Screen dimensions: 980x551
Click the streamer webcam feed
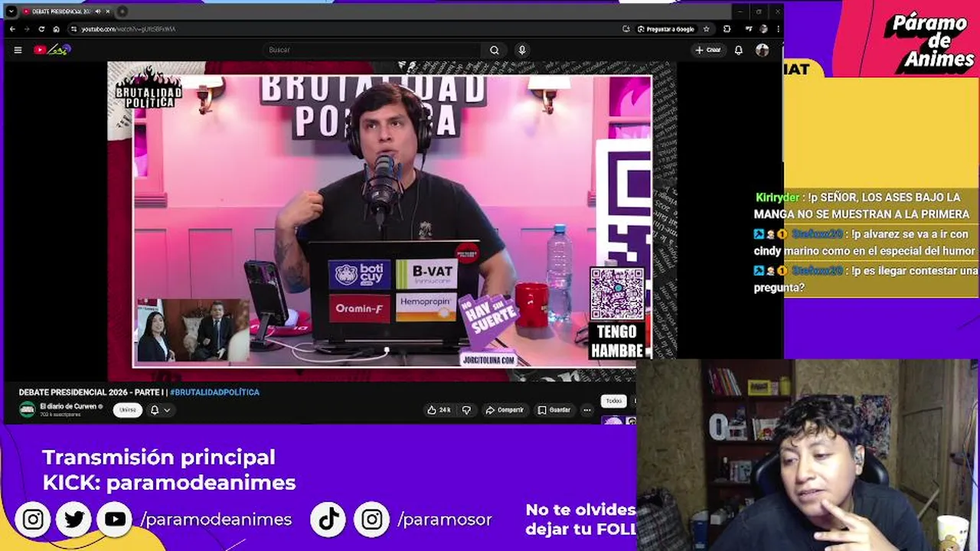[x=808, y=455]
